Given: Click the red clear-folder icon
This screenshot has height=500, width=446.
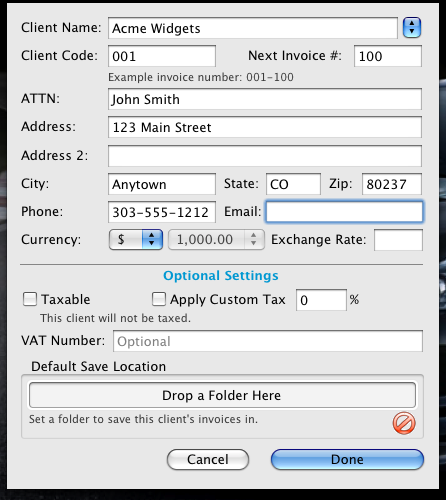Looking at the screenshot, I should (x=404, y=423).
